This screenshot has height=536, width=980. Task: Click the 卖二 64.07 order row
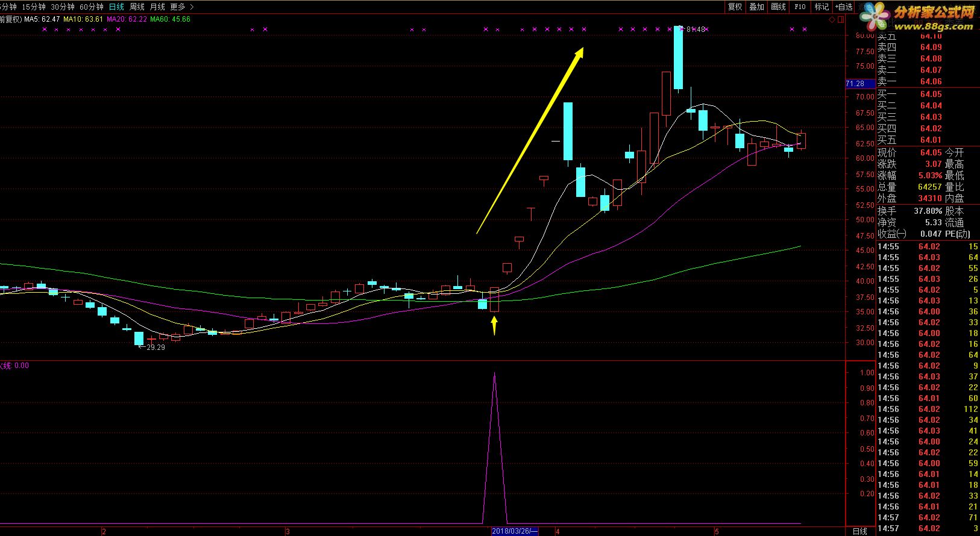coord(910,70)
